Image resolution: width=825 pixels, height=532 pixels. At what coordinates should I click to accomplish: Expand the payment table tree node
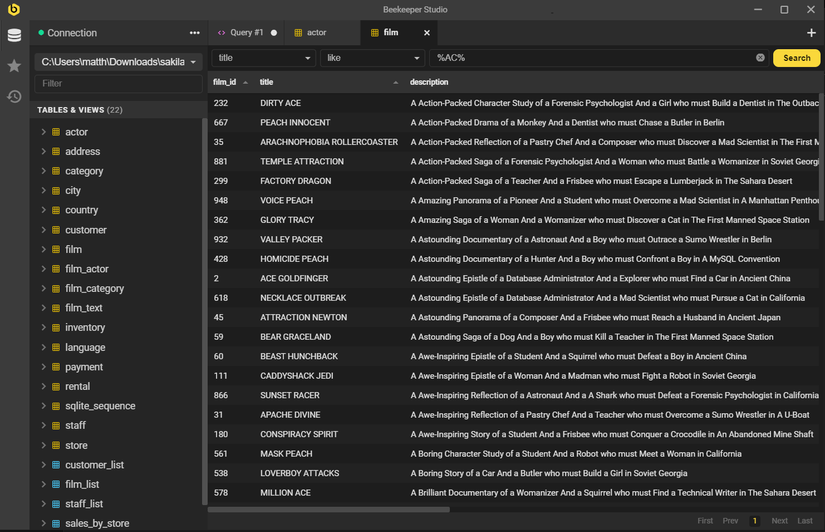click(x=43, y=367)
